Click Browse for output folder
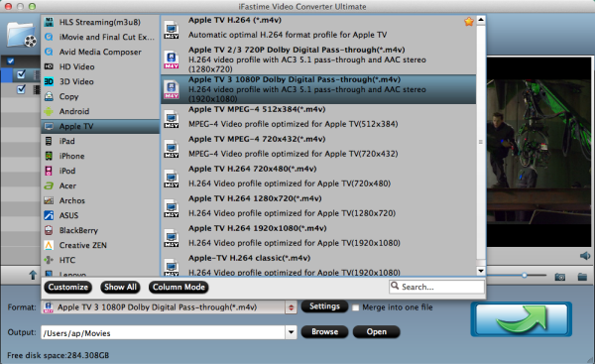Screen dimensions: 595x364 coord(324,331)
